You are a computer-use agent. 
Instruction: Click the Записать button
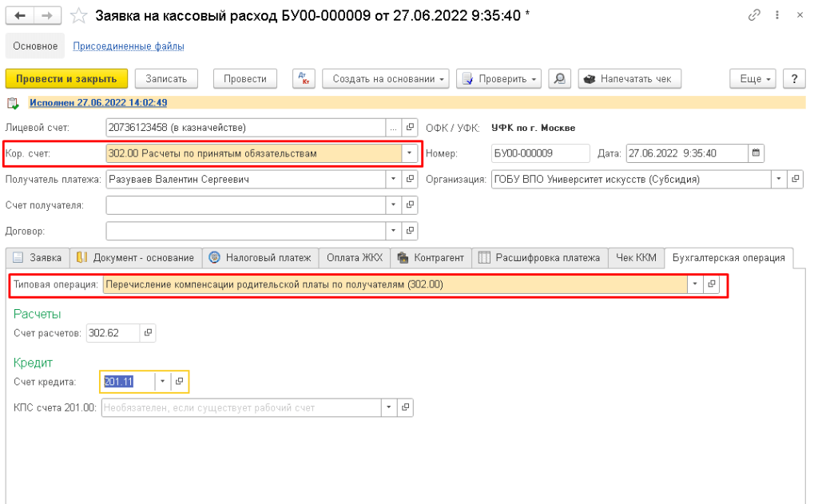166,79
